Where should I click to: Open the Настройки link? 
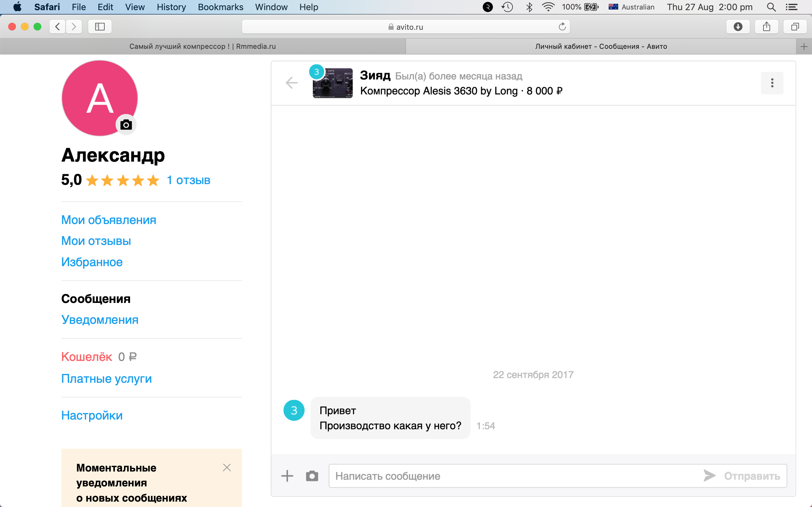(92, 415)
